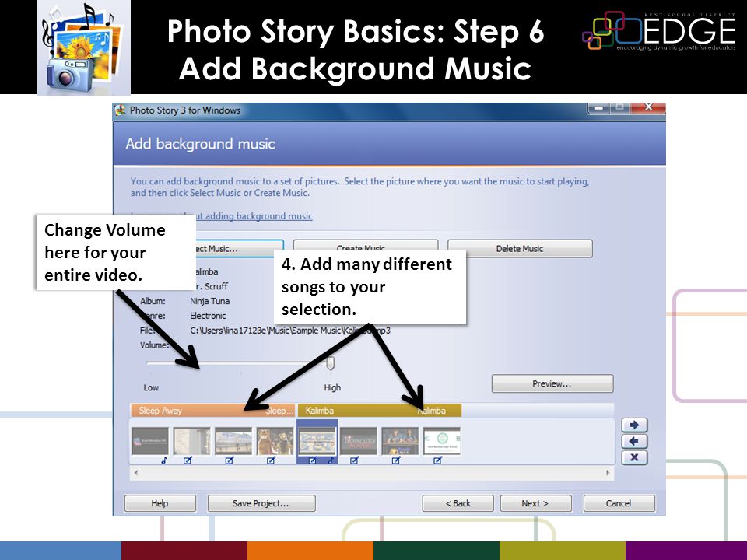747x560 pixels.
Task: Click the filmstrip scrollbar right arrow
Action: tap(608, 473)
